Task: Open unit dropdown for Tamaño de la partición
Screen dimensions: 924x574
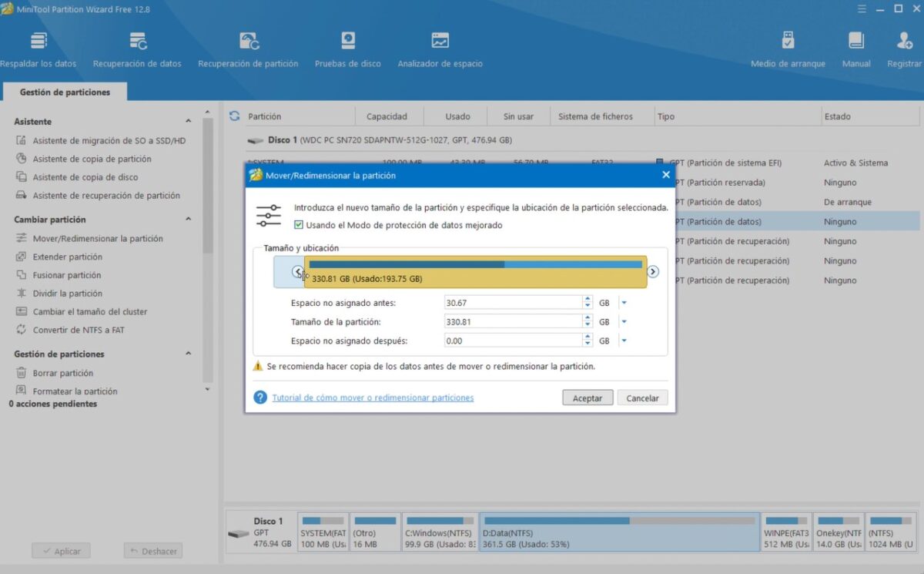Action: pos(624,322)
